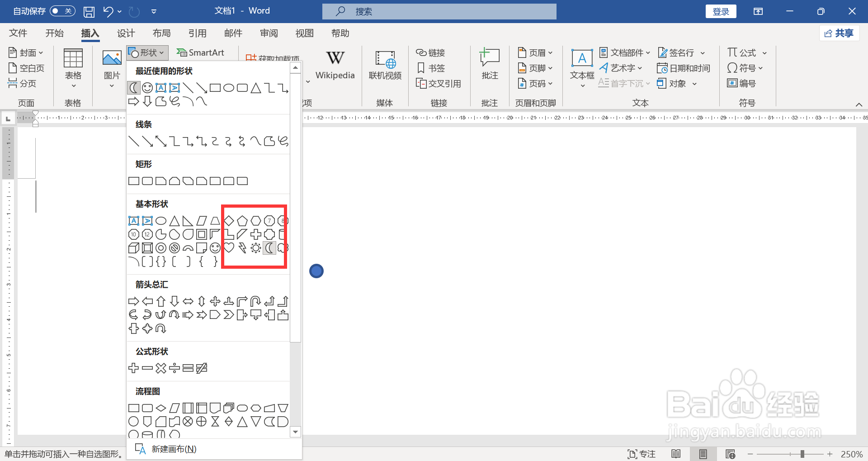Select the moon shape in Basic Shapes
868x461 pixels.
[269, 248]
